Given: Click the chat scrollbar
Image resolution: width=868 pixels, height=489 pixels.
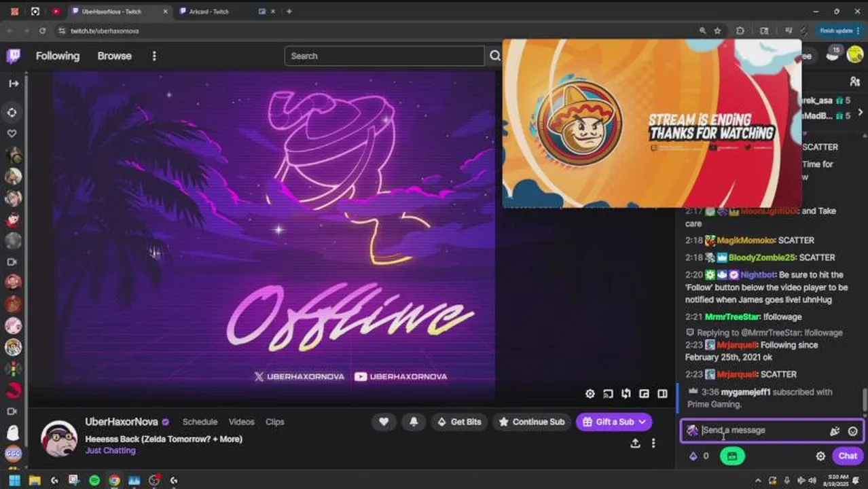Looking at the screenshot, I should click(x=865, y=399).
